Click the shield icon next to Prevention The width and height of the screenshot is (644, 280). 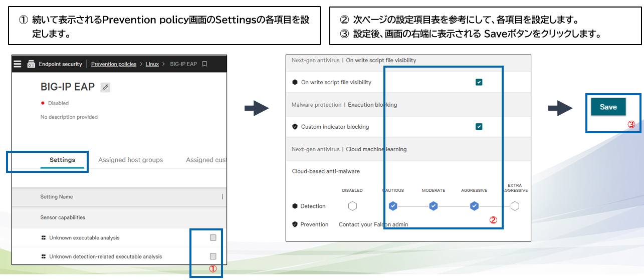click(295, 224)
